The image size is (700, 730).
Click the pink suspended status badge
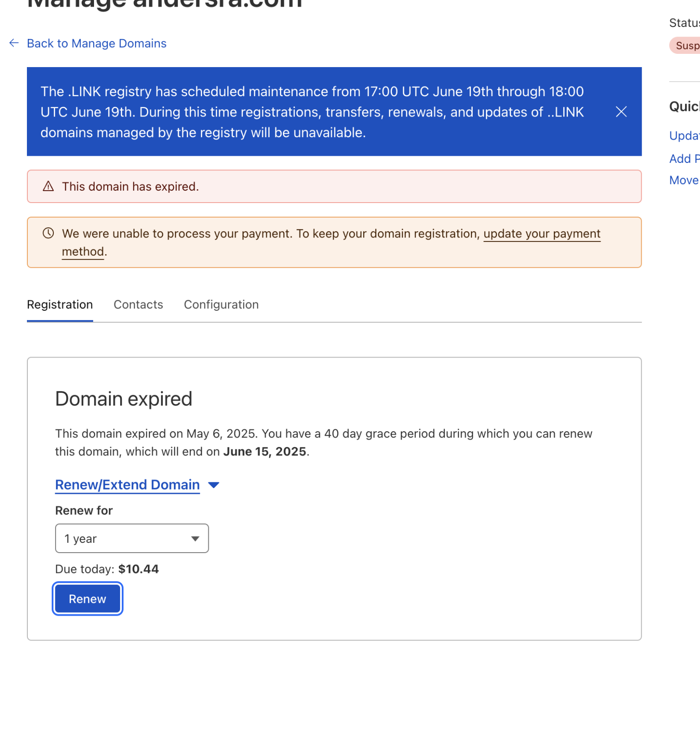coord(687,45)
